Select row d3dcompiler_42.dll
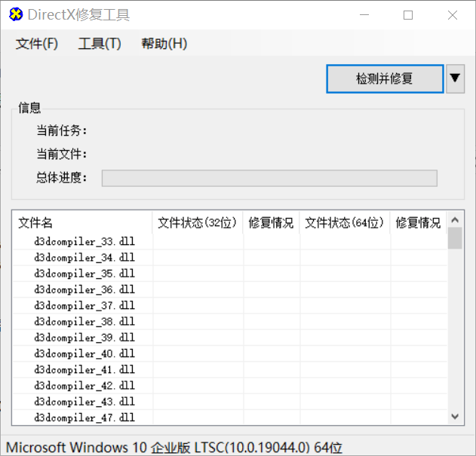This screenshot has width=476, height=456. (230, 386)
